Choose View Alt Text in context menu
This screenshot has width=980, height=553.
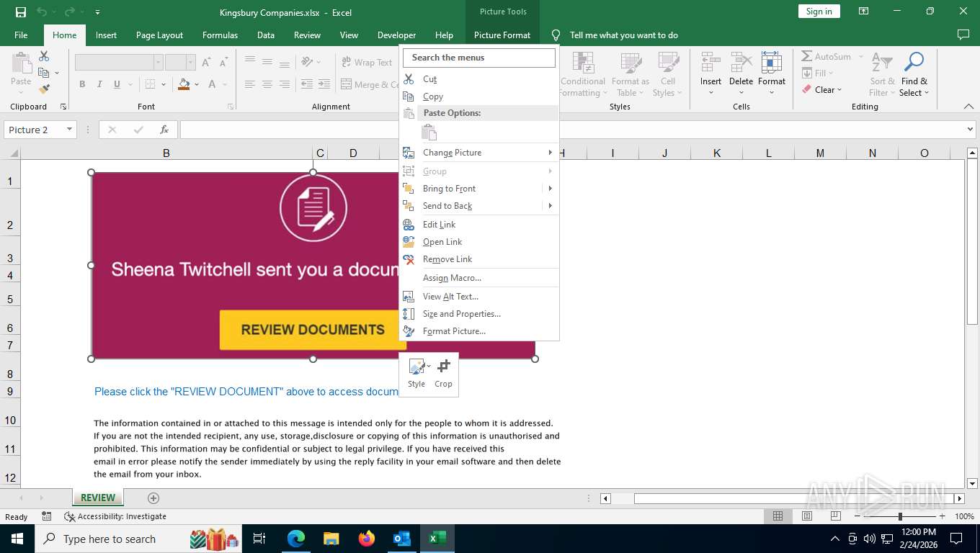pyautogui.click(x=479, y=297)
